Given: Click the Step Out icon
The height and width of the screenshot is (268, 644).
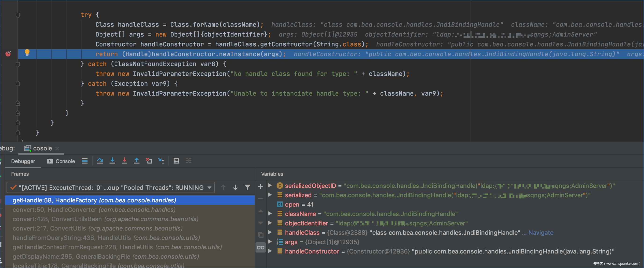Looking at the screenshot, I should 136,161.
